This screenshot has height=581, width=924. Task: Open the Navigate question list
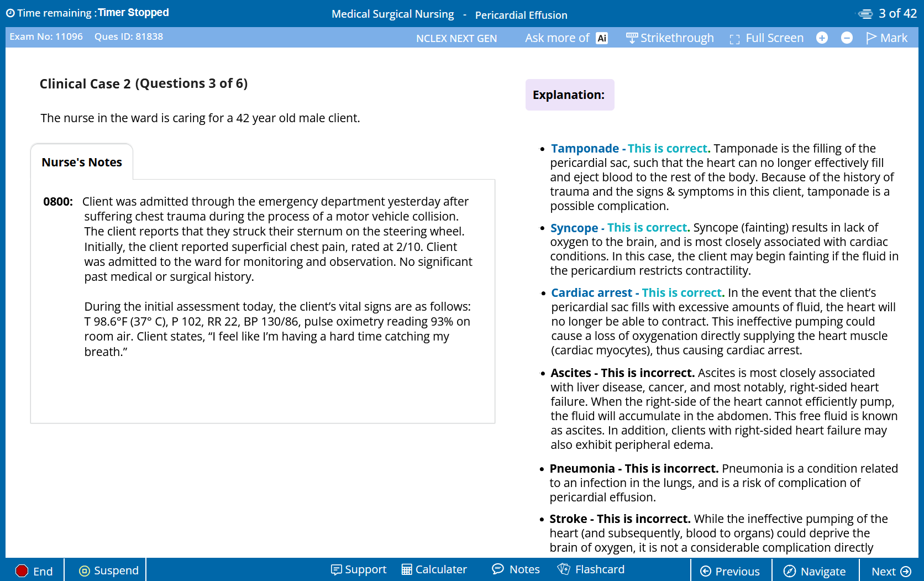tap(815, 571)
